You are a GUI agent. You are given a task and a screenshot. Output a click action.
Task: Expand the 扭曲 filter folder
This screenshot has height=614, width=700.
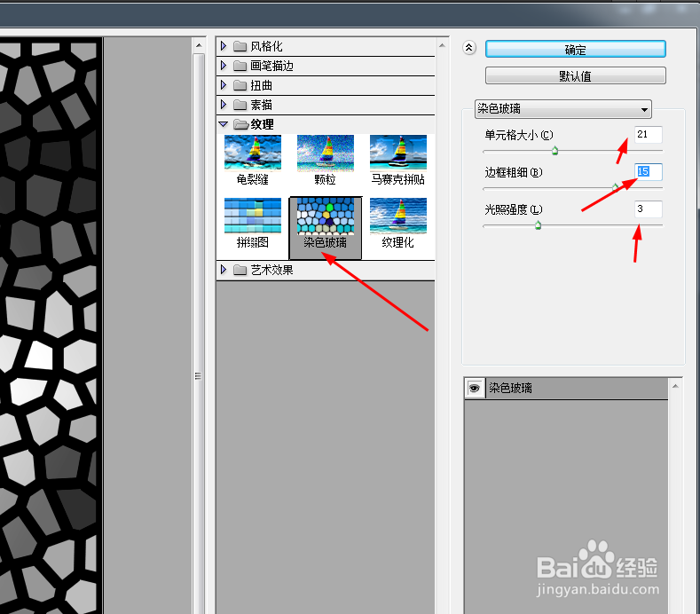pos(224,85)
